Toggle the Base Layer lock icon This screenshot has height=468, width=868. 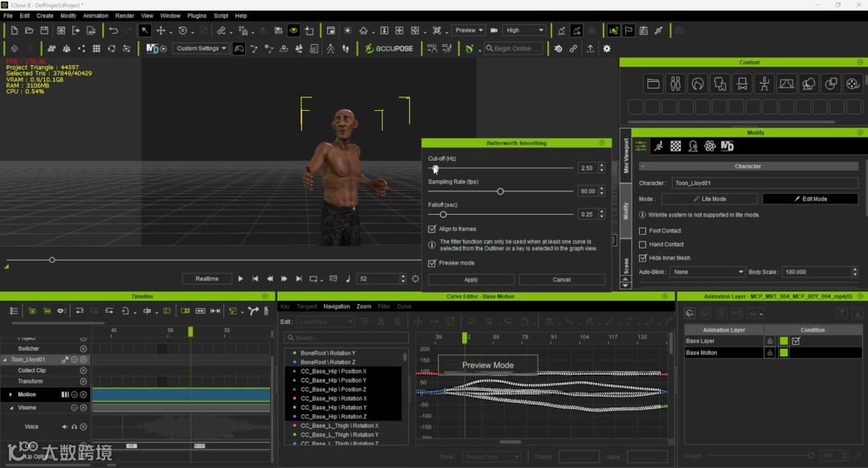click(x=769, y=341)
